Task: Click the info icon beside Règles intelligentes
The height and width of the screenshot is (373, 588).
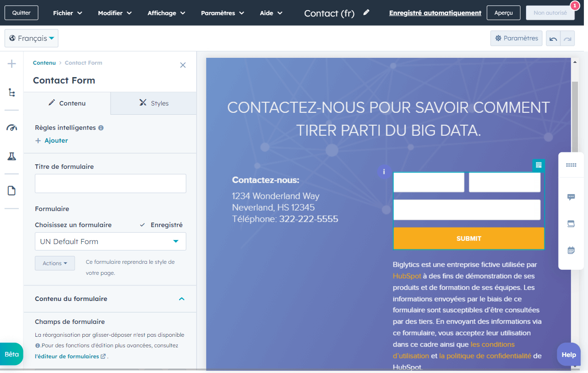Action: click(x=101, y=128)
